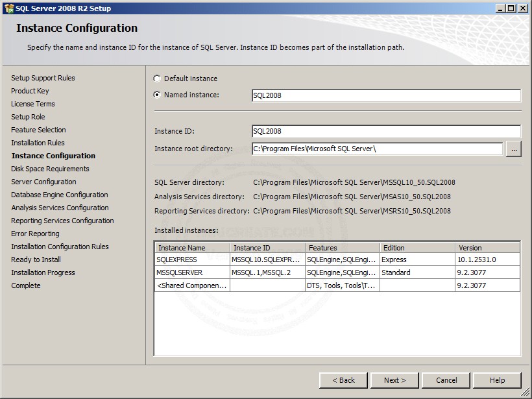Click the Complete step
This screenshot has height=399, width=532.
25,285
